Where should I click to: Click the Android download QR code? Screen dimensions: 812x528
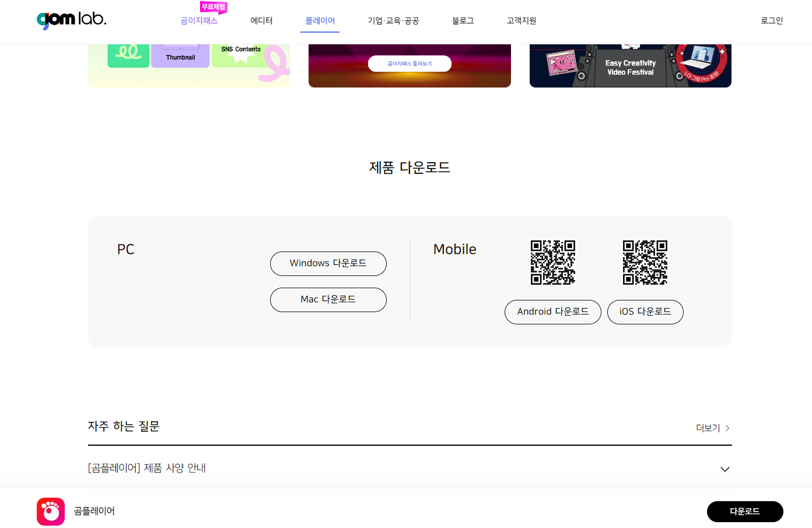[553, 263]
